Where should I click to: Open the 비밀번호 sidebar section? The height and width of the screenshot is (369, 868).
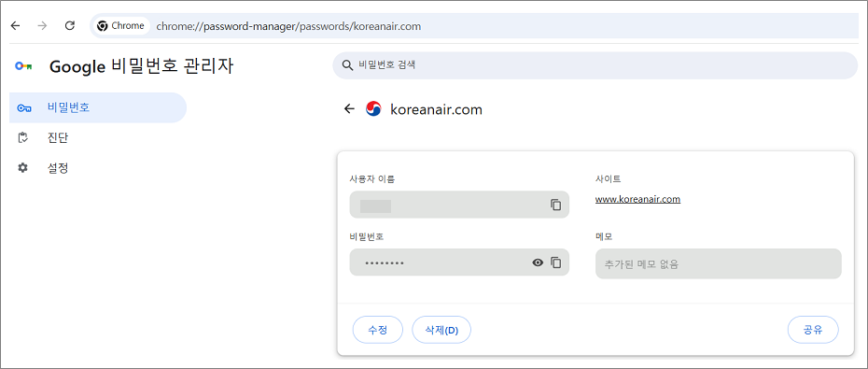tap(98, 107)
